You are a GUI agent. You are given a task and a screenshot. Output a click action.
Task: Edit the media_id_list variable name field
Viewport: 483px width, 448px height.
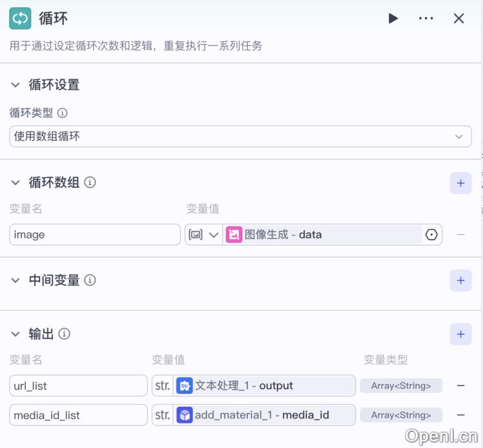coord(78,415)
